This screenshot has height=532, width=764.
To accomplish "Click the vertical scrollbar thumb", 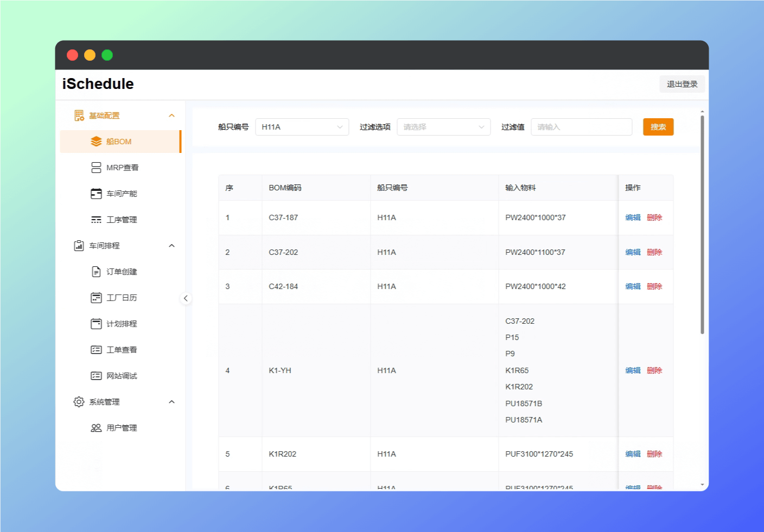I will coord(702,225).
